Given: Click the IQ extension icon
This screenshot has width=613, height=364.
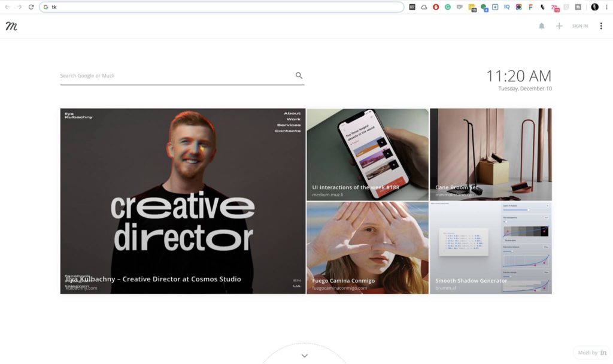Looking at the screenshot, I should pyautogui.click(x=506, y=7).
